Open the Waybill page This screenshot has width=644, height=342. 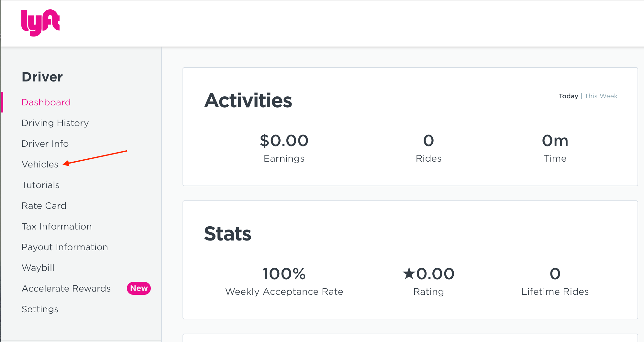click(38, 268)
